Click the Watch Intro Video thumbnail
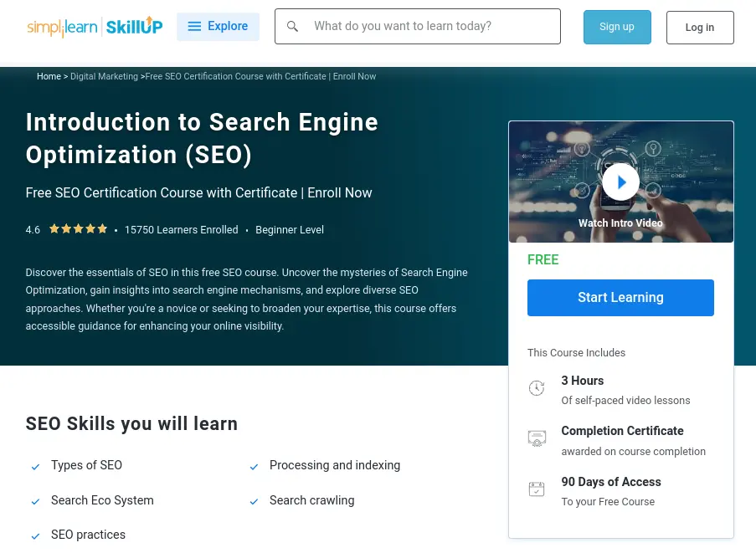The image size is (756, 553). pyautogui.click(x=620, y=223)
